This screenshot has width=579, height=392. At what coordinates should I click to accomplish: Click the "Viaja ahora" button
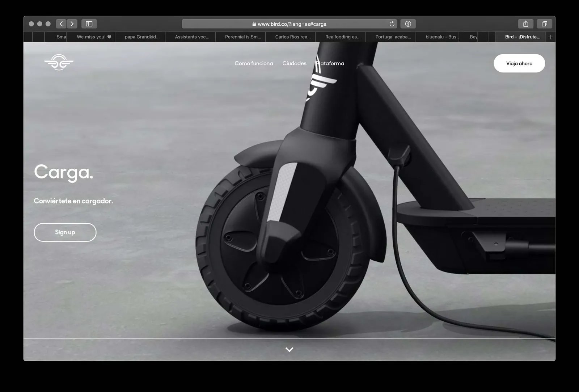pos(519,63)
